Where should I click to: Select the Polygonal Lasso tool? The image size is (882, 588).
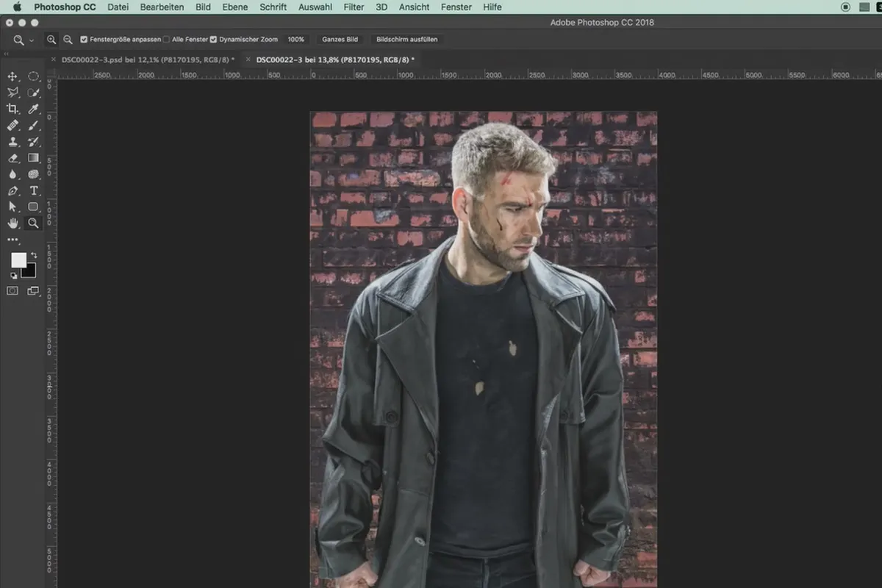12,93
